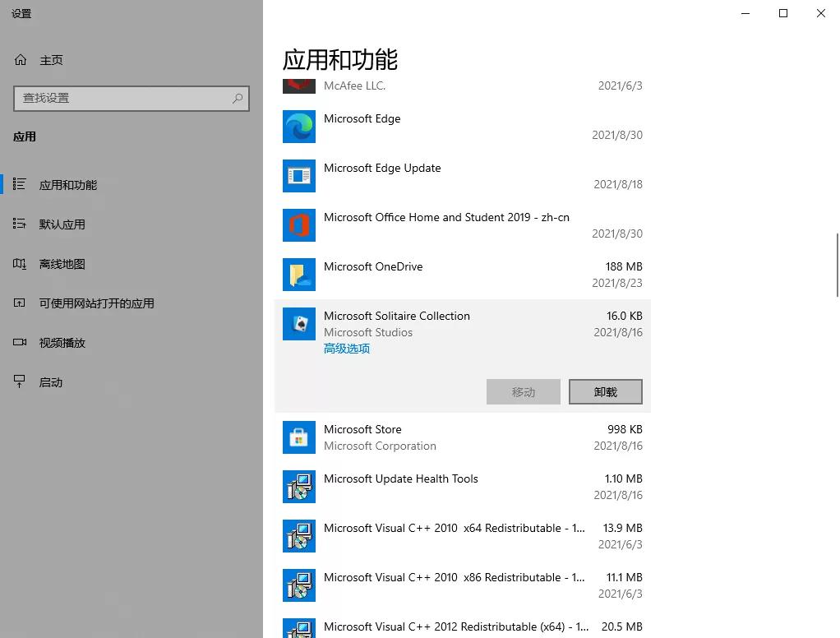Open 默认应用 settings from the sidebar

(62, 224)
